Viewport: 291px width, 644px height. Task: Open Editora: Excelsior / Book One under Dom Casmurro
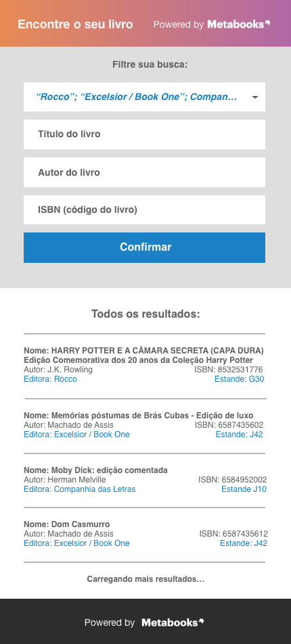pyautogui.click(x=76, y=543)
